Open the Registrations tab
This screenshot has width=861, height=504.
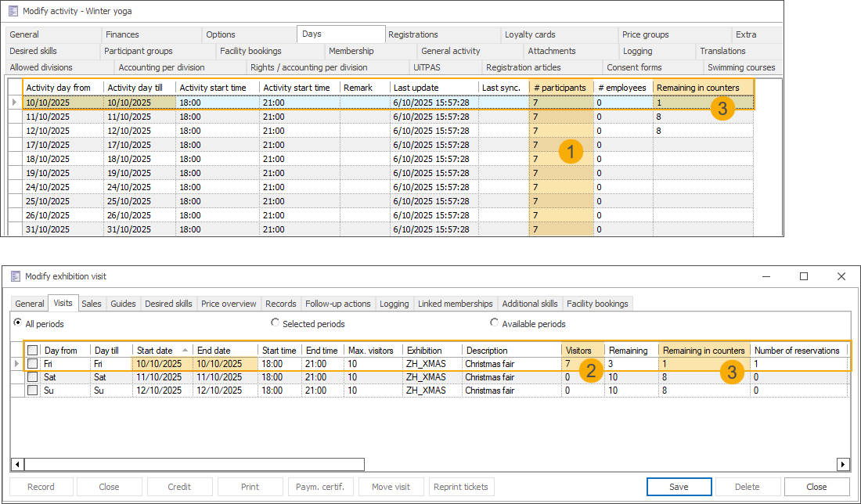413,34
